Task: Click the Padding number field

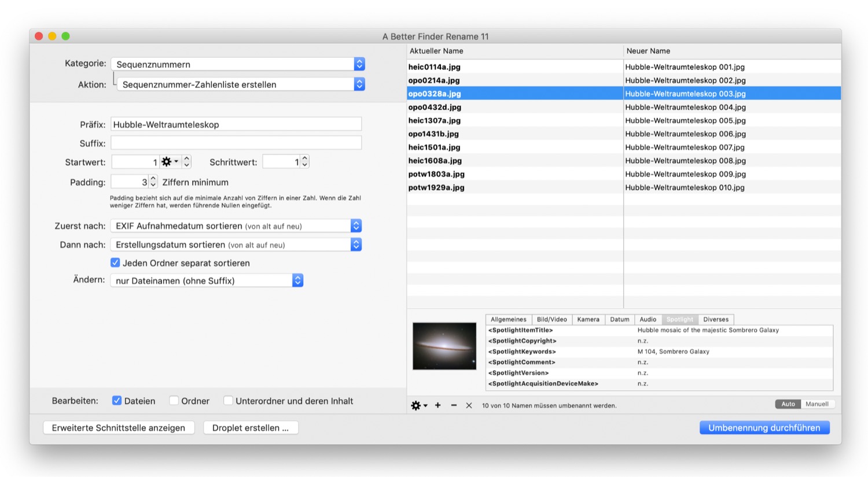Action: point(130,182)
